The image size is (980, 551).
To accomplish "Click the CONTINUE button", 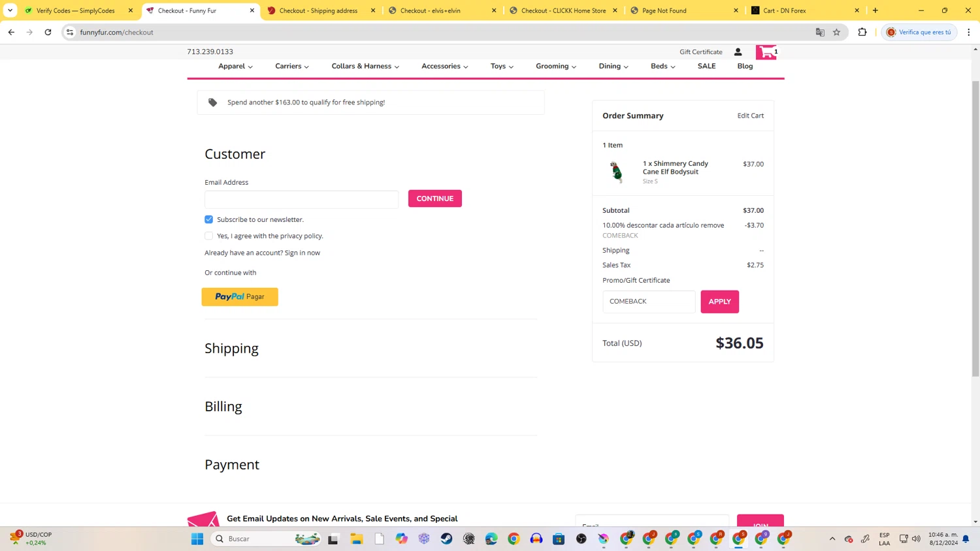I will [x=435, y=198].
